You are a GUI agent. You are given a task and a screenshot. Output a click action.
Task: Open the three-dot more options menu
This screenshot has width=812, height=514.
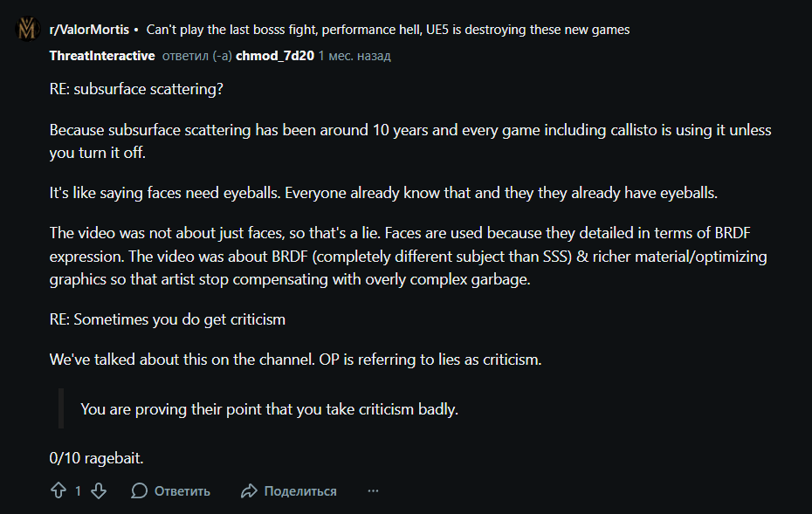(373, 491)
